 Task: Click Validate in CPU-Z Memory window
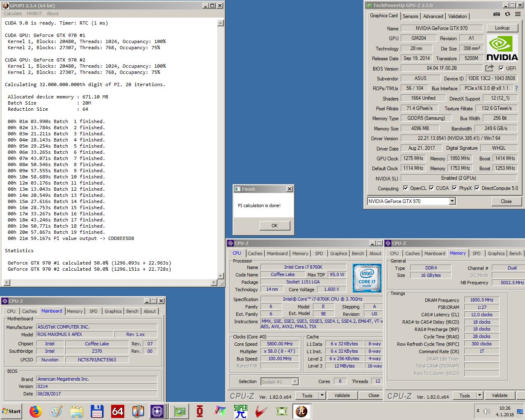tap(500, 395)
